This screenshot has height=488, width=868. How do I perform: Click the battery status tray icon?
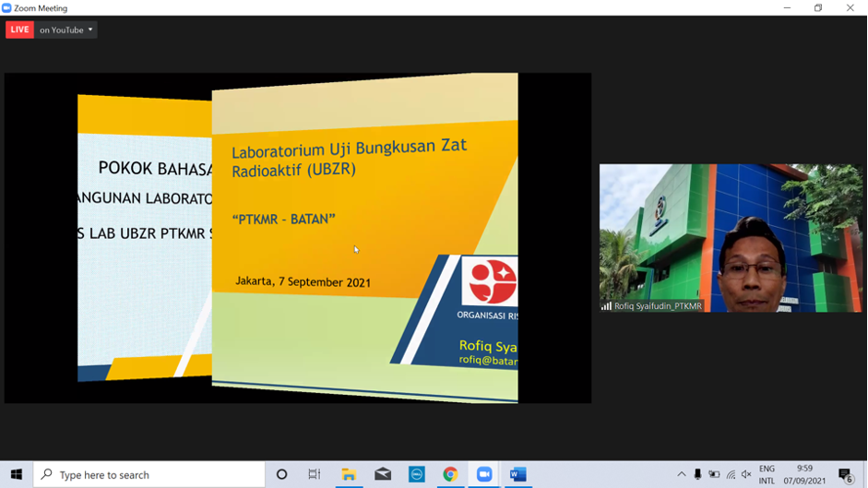pos(714,475)
